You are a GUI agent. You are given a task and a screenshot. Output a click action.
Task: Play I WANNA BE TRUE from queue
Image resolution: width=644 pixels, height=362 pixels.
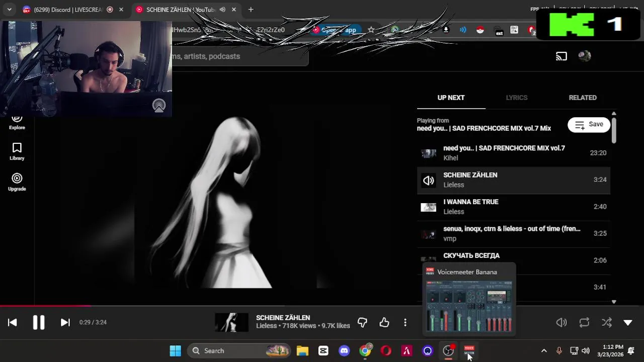pos(513,207)
